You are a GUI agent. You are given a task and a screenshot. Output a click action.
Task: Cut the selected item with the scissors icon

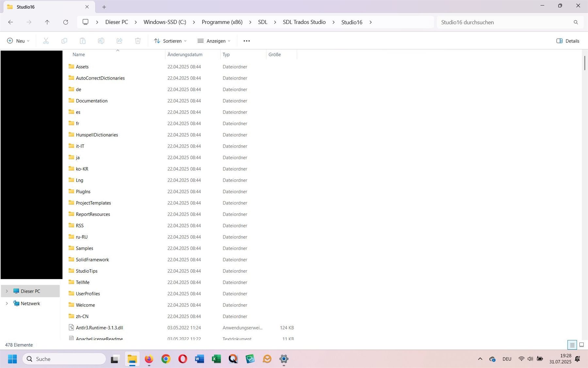pyautogui.click(x=46, y=41)
